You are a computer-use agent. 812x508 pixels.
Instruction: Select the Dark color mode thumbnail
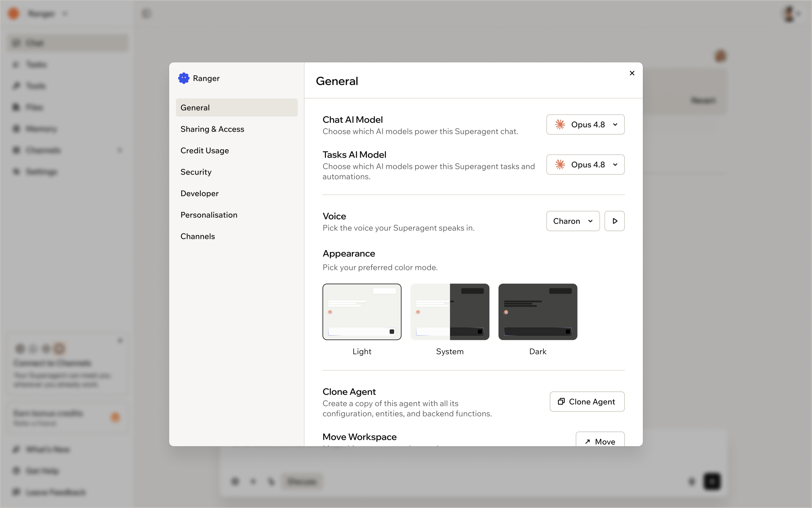537,312
